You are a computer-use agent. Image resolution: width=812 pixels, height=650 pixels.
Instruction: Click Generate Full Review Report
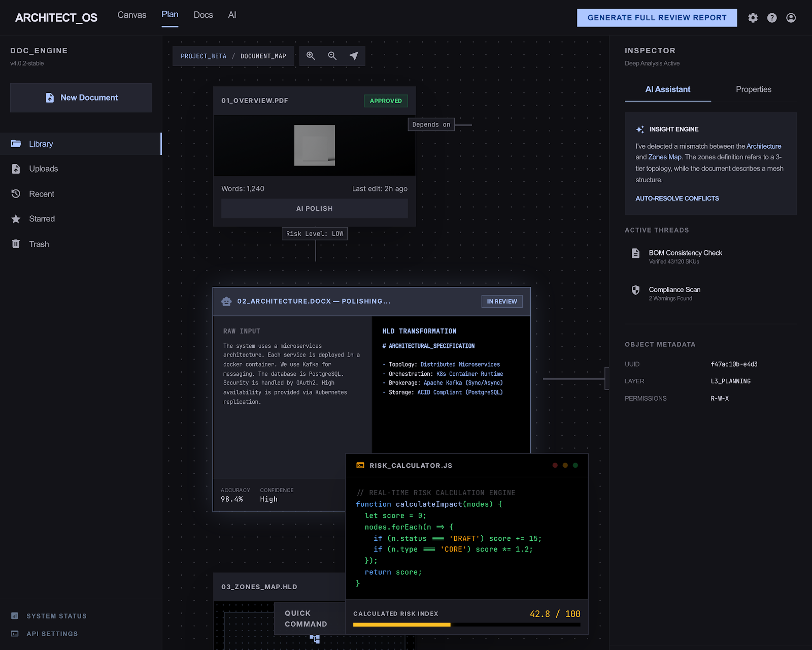click(x=657, y=17)
